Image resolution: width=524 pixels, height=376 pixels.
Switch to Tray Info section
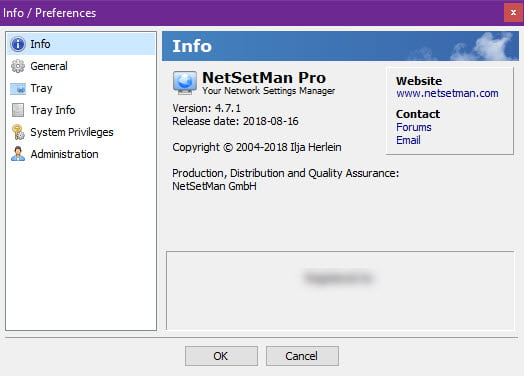81,110
